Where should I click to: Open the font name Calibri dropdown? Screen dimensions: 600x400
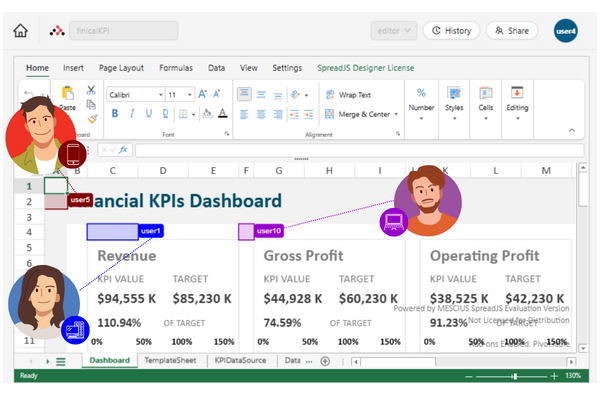point(161,95)
